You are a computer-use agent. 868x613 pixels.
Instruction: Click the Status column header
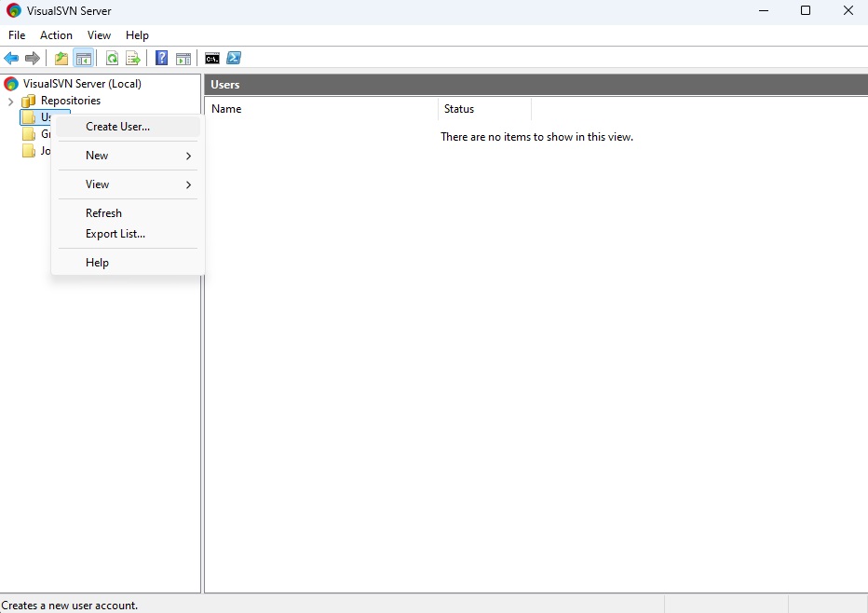(484, 109)
